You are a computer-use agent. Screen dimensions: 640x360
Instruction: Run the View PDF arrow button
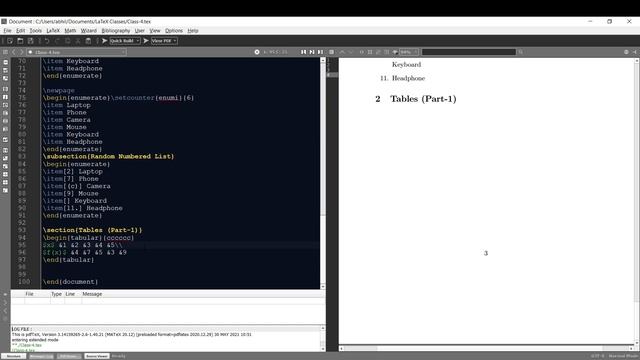click(146, 41)
